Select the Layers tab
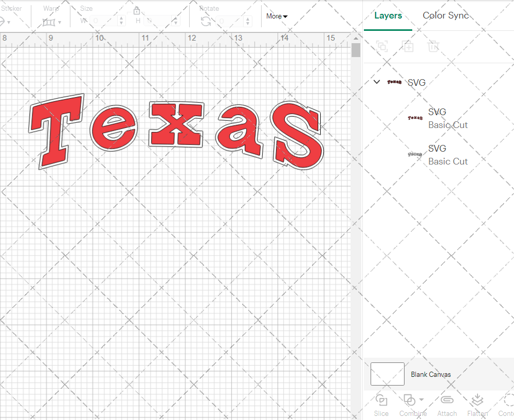 click(388, 15)
